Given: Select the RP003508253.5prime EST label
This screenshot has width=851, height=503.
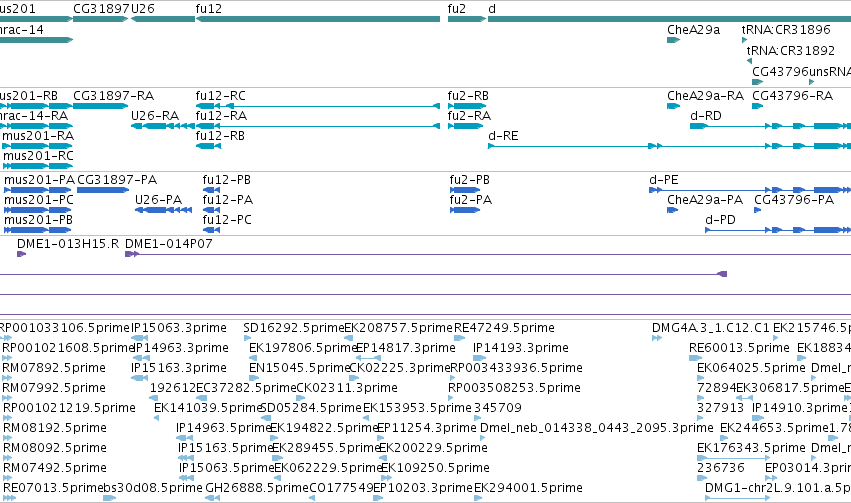Looking at the screenshot, I should 514,388.
